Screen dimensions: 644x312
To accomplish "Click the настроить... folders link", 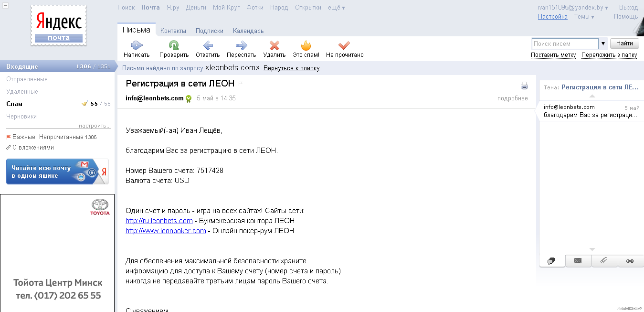I will click(95, 126).
